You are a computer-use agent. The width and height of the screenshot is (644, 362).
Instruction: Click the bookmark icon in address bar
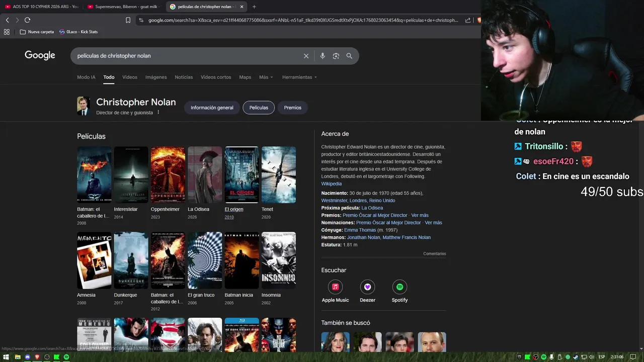pos(128,20)
